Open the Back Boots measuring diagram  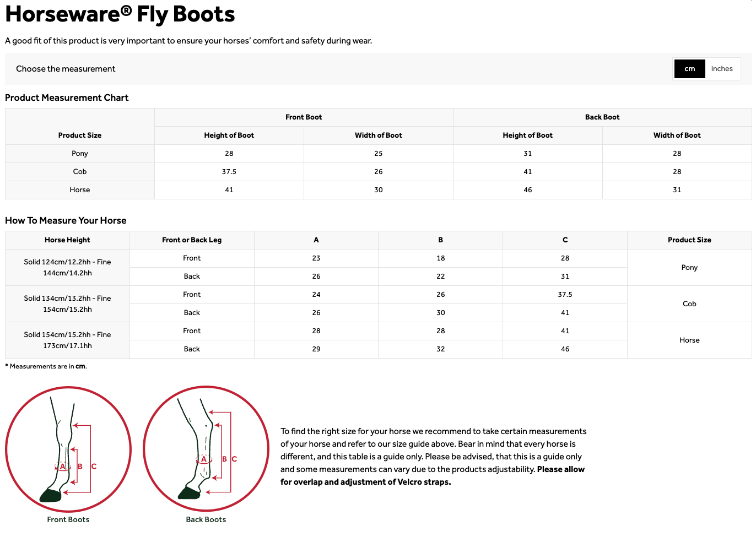[x=206, y=449]
